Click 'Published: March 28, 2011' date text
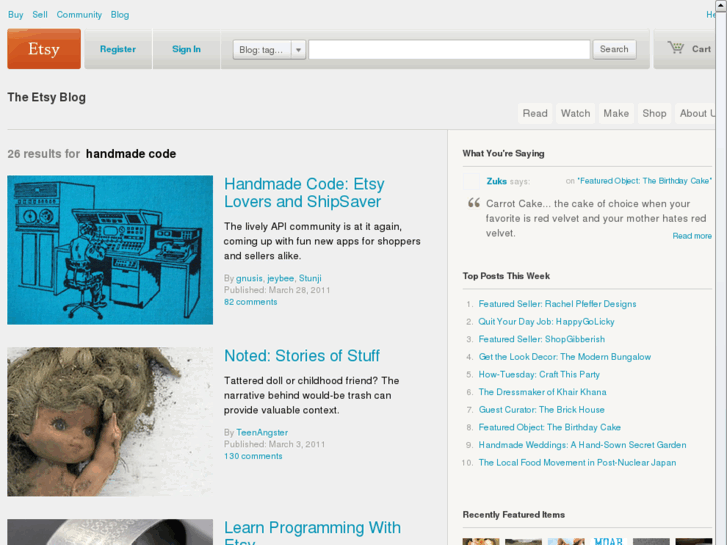 click(x=277, y=290)
